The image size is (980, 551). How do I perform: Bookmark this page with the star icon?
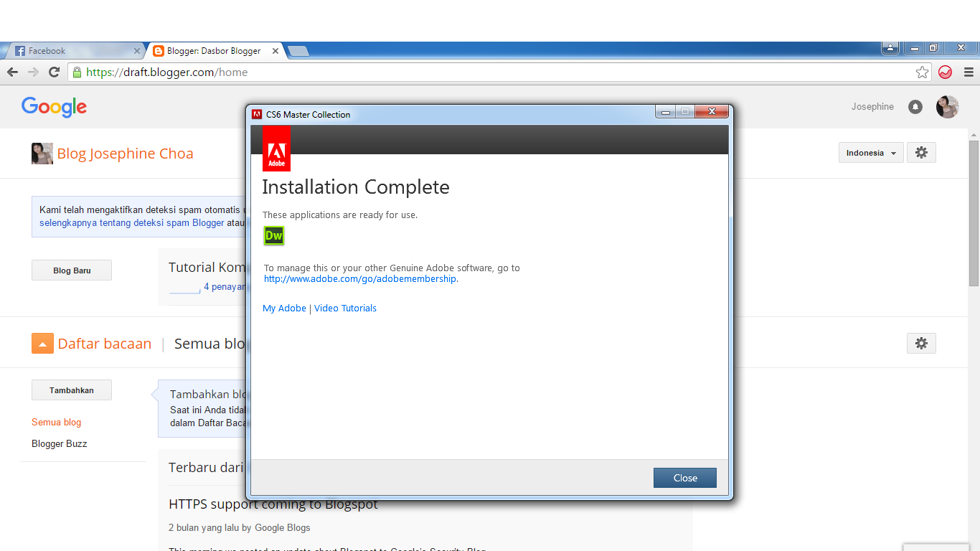point(923,72)
